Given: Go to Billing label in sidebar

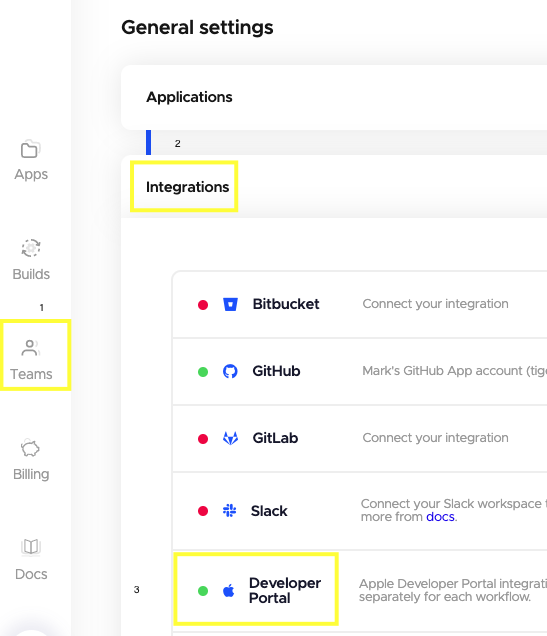Looking at the screenshot, I should 31,474.
